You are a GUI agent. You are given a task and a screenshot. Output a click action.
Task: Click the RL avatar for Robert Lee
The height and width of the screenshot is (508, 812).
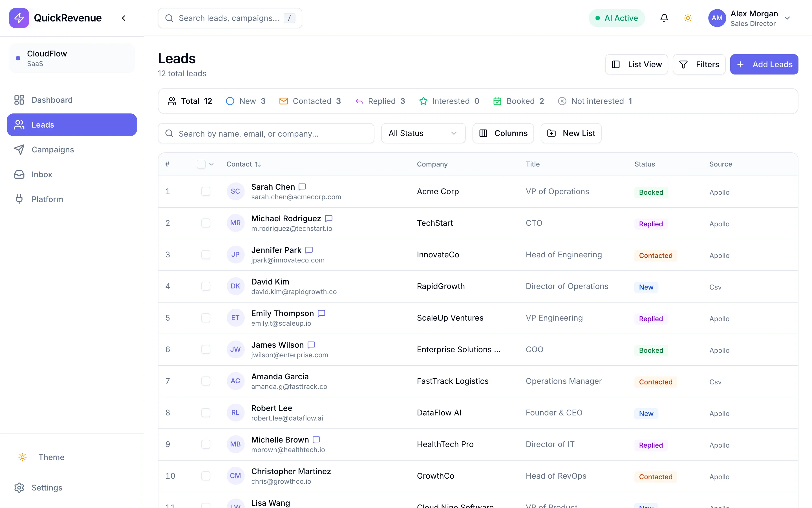[235, 412]
